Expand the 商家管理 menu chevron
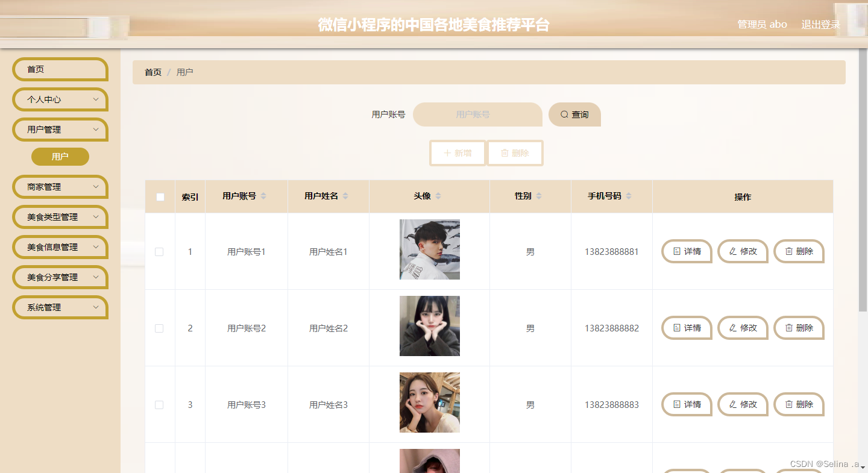Screen dimensions: 868x473 coord(96,187)
